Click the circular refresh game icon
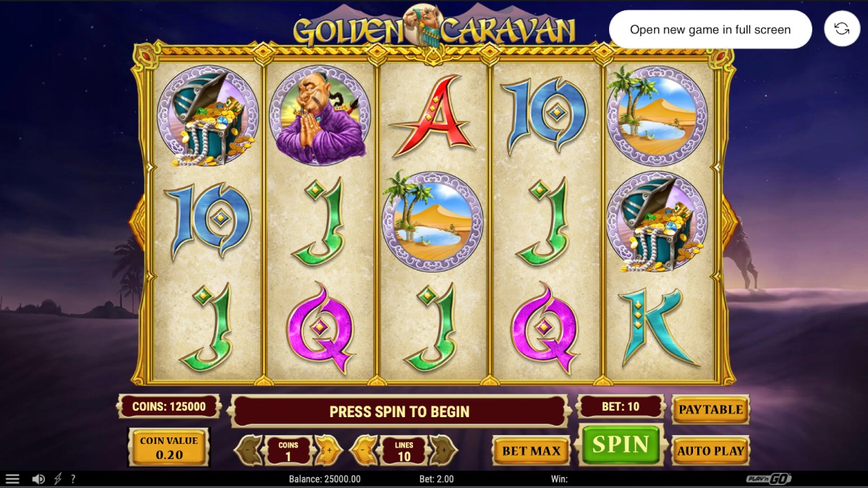The height and width of the screenshot is (488, 868). (x=842, y=29)
